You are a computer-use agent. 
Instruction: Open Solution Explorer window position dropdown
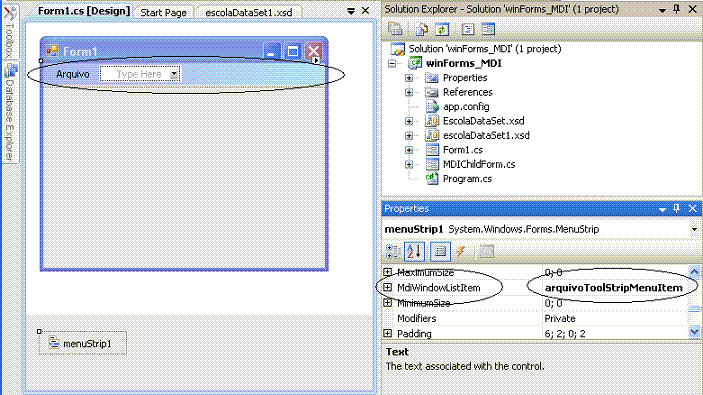[662, 10]
